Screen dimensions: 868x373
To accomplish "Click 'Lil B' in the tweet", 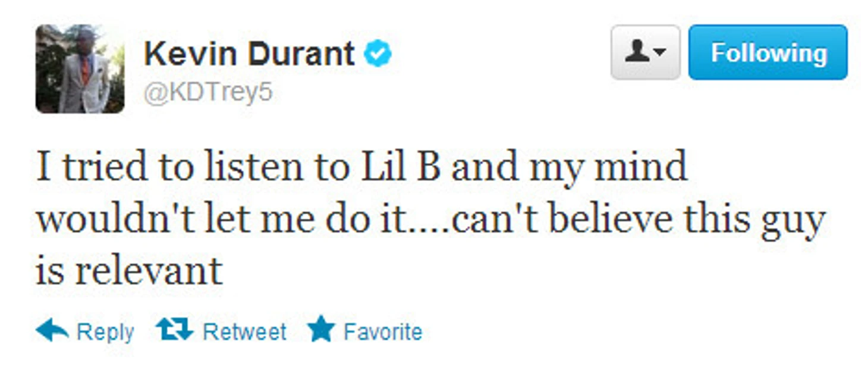I will [401, 166].
